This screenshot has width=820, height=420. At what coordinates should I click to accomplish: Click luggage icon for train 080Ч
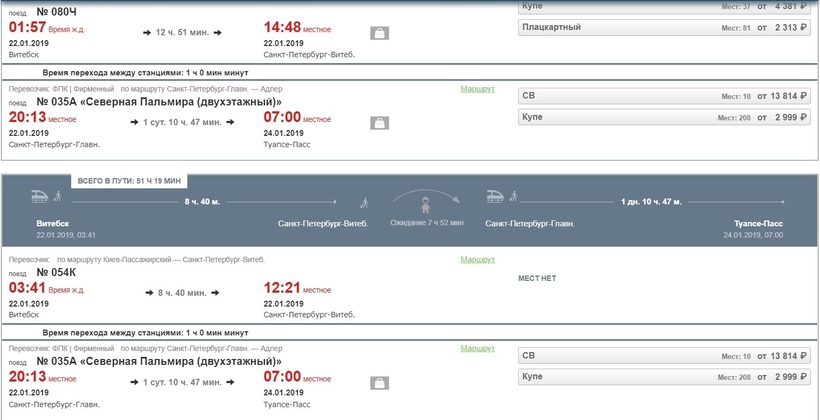(x=380, y=33)
